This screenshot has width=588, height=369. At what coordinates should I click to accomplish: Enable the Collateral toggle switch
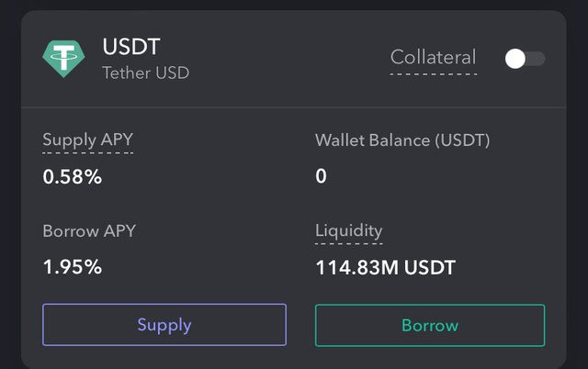point(525,59)
